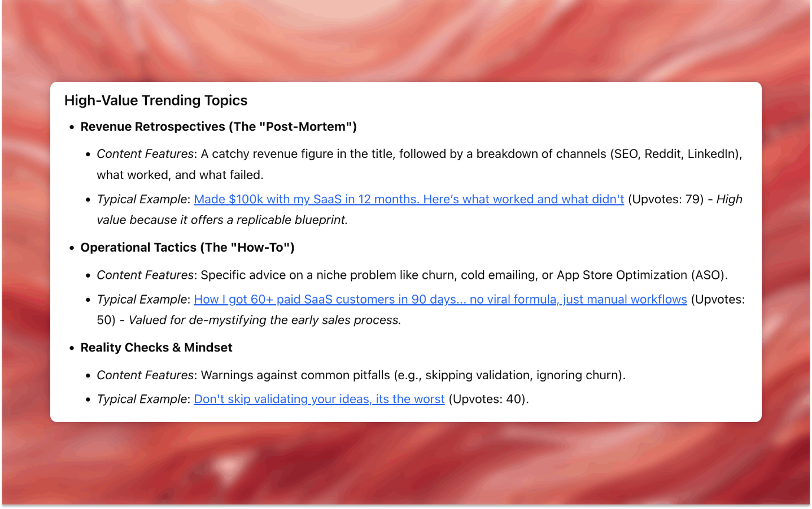Click 'Valued for de-mystifying the early sales process'
The image size is (812, 509).
tap(264, 320)
